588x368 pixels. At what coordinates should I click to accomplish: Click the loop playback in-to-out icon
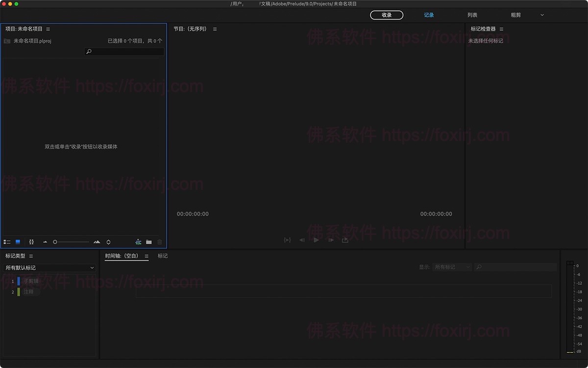click(x=287, y=240)
